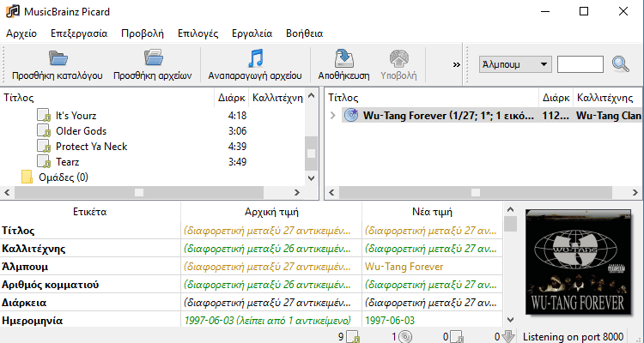
Task: Select the It's Yourz track title
Action: 76,116
